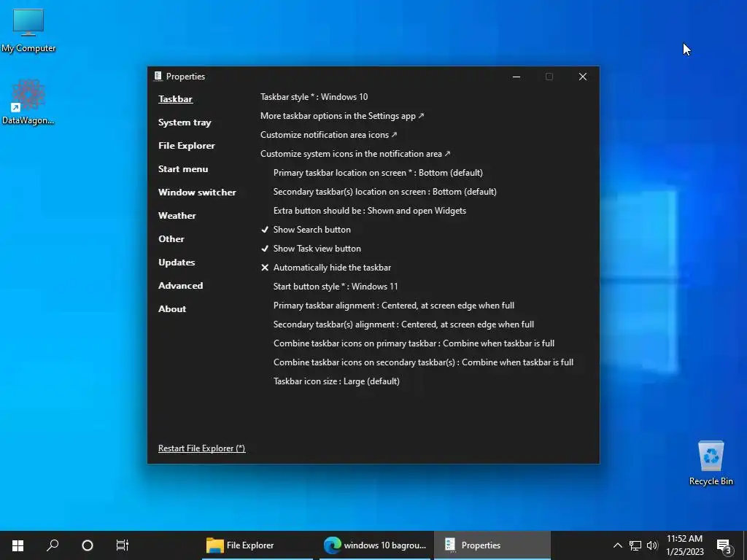Open the Windows Start button
The image size is (747, 560).
coord(18,545)
